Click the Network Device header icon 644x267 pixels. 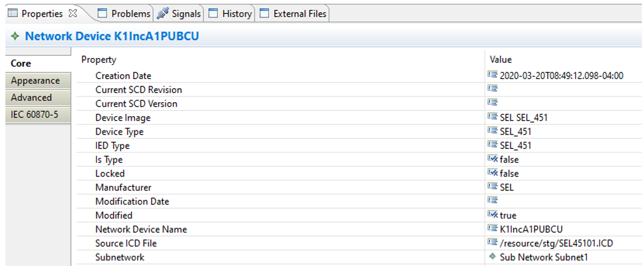click(x=15, y=37)
